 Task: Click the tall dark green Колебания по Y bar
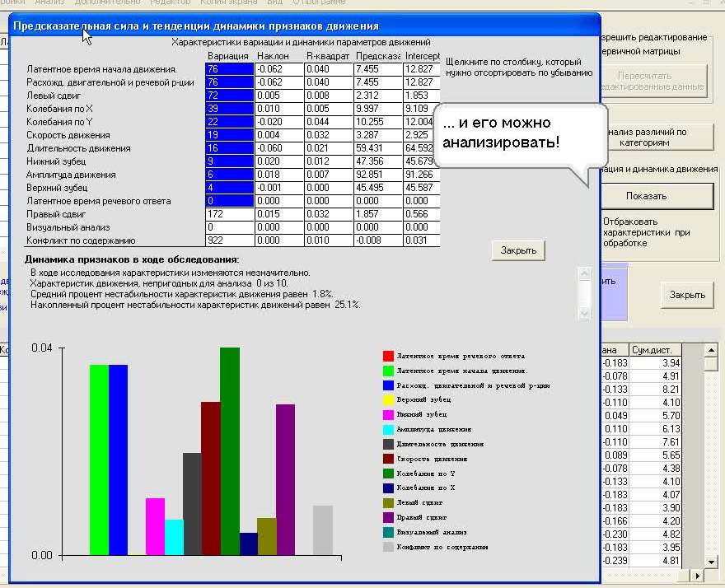tap(230, 451)
